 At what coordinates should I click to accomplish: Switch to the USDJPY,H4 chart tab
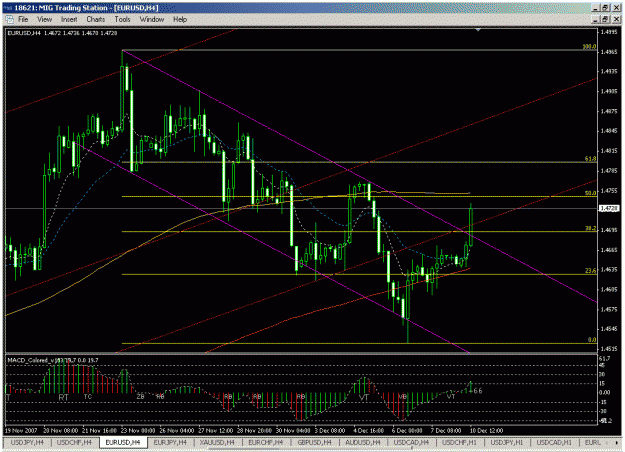coord(27,442)
